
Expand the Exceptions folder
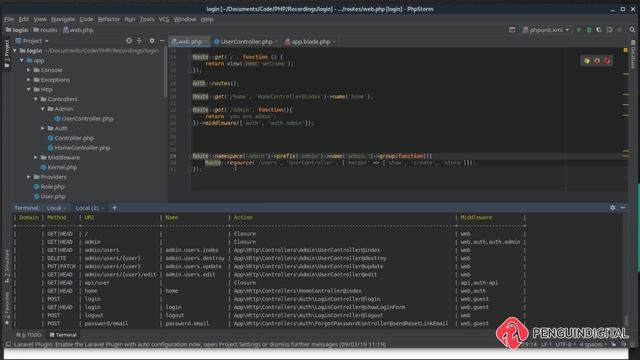click(x=29, y=80)
